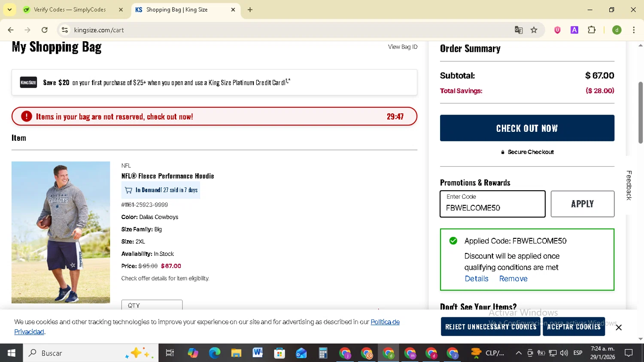644x362 pixels.
Task: Bookmark this page with the star icon
Action: [x=534, y=30]
